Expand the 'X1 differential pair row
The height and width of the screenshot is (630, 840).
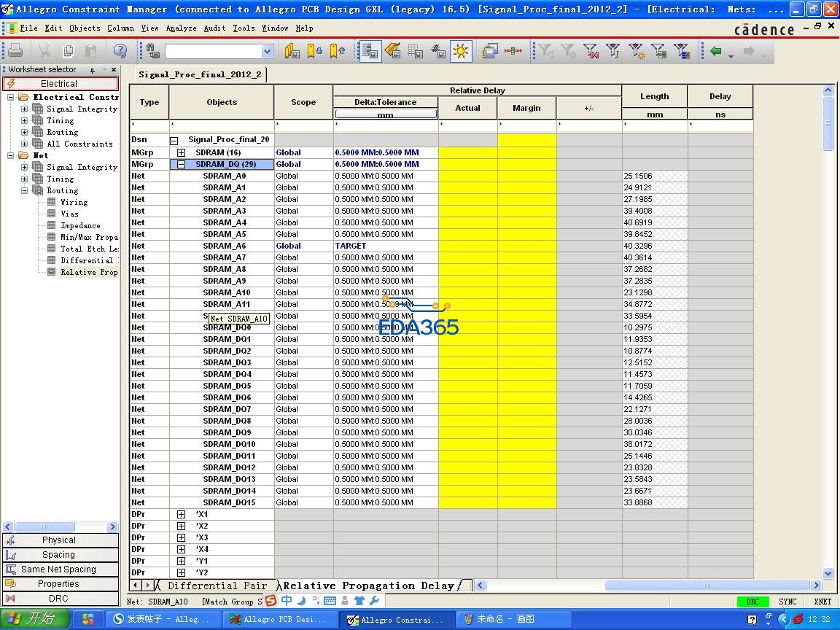181,514
